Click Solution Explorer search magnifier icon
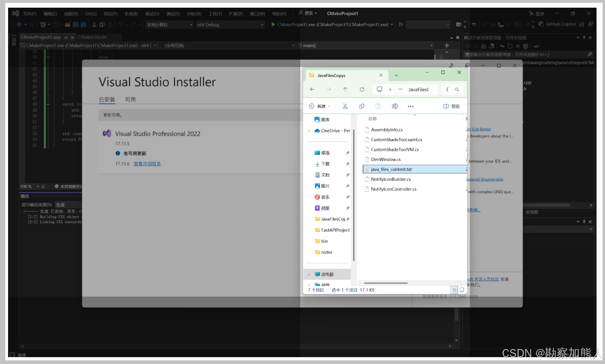Viewport: 605px width, 364px height. coord(590,54)
